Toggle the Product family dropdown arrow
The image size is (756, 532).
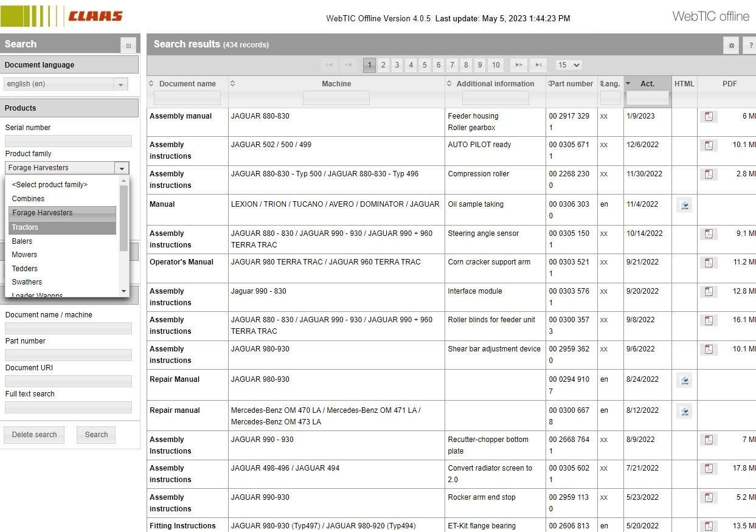coord(122,168)
